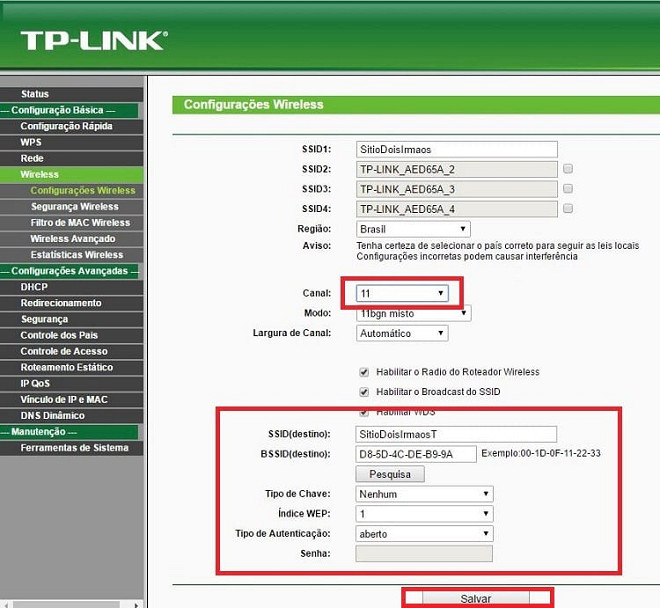Enable the SSID2 checkbox
The image size is (660, 608).
568,169
